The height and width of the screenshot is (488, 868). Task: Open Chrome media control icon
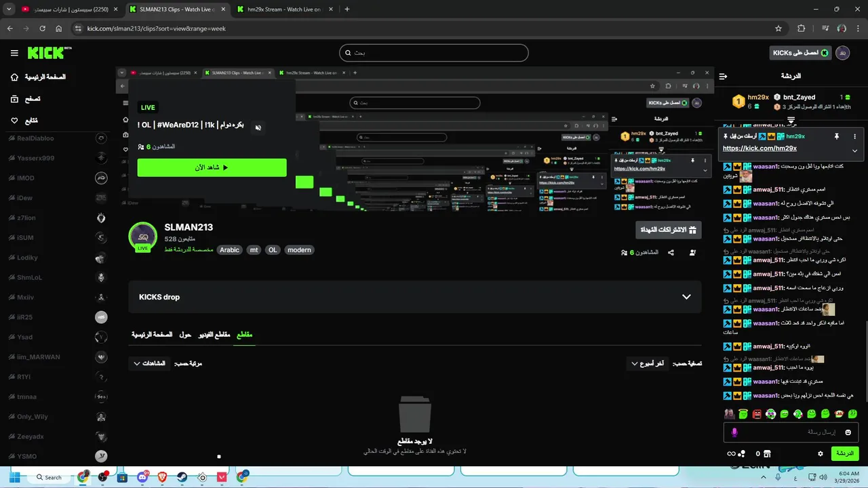825,28
